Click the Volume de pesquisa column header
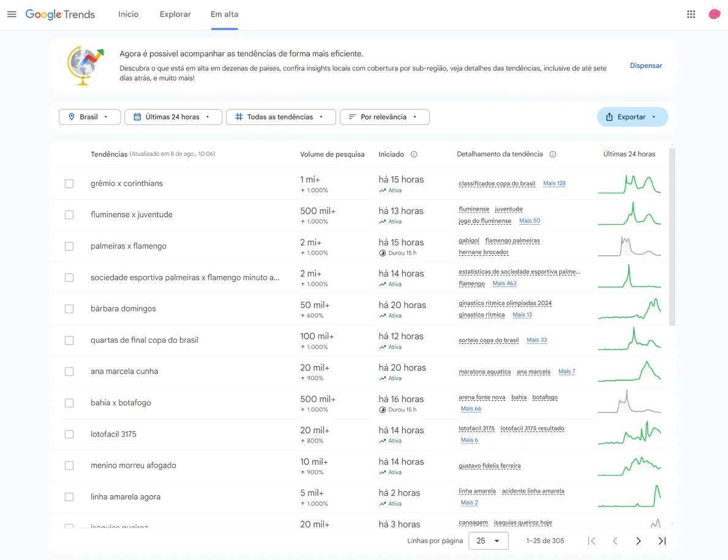 (332, 154)
